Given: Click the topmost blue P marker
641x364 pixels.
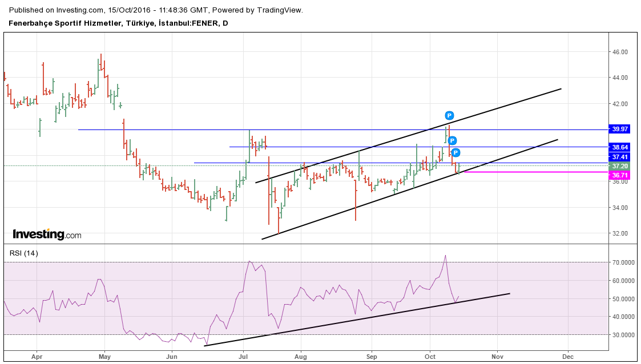Looking at the screenshot, I should (449, 115).
